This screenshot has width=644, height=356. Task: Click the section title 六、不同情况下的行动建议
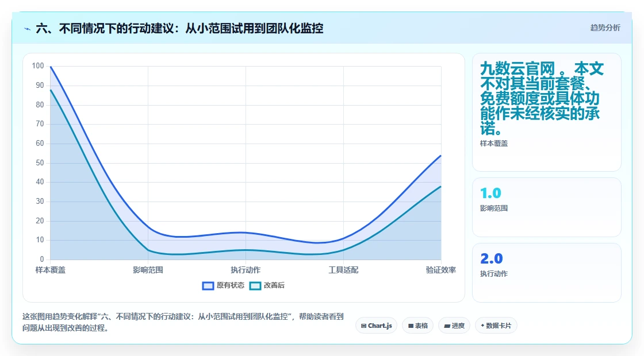[x=179, y=28]
